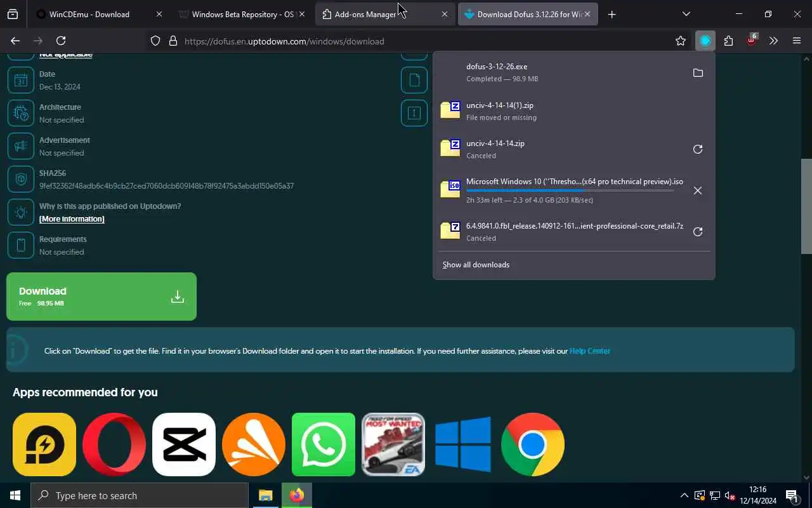
Task: Click the Date calendar icon
Action: (x=21, y=80)
